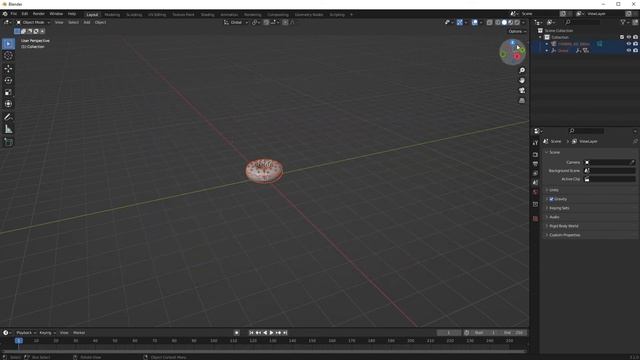The height and width of the screenshot is (360, 640).
Task: Select the Add Cube tool
Action: point(8,142)
